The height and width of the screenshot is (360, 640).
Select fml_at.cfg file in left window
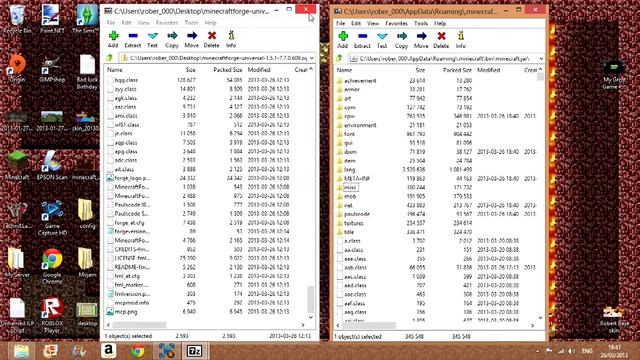pos(123,276)
